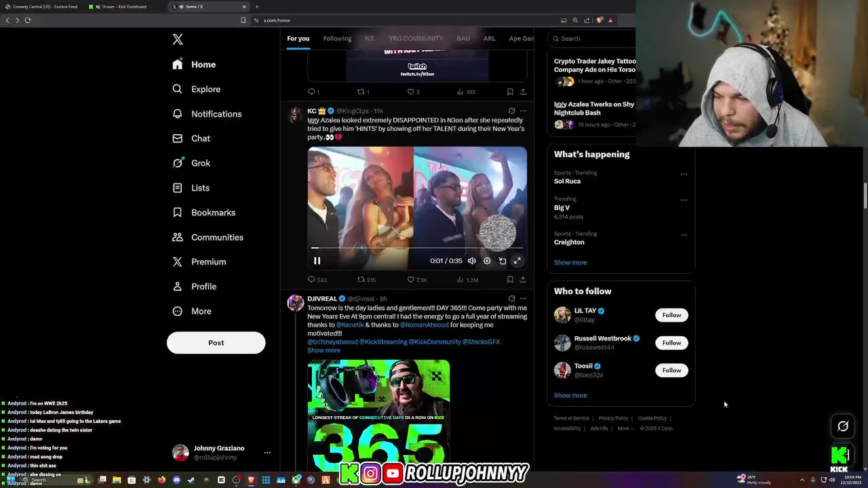This screenshot has height=488, width=868.
Task: Switch to the BAU tab
Action: tap(463, 39)
